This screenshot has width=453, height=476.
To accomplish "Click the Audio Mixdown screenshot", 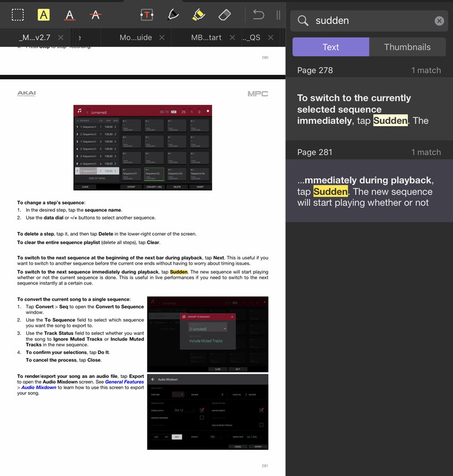I will pyautogui.click(x=208, y=412).
